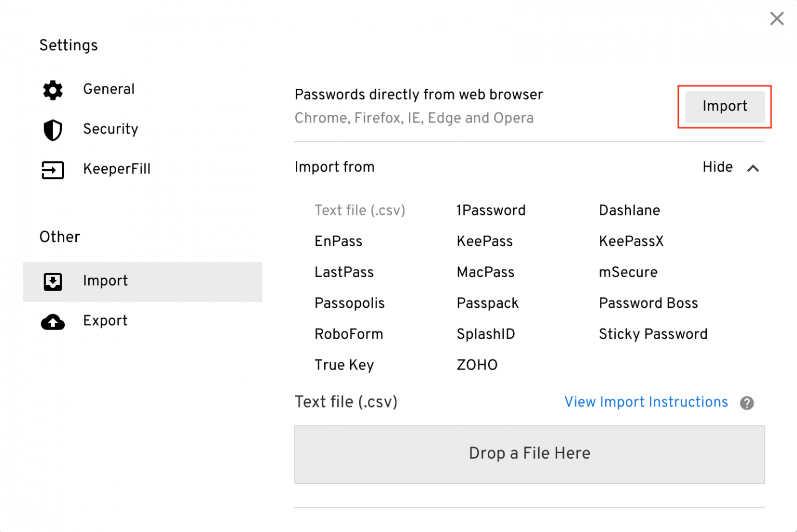Viewport: 797px width, 532px height.
Task: Click the Drop a File Here area
Action: (529, 454)
